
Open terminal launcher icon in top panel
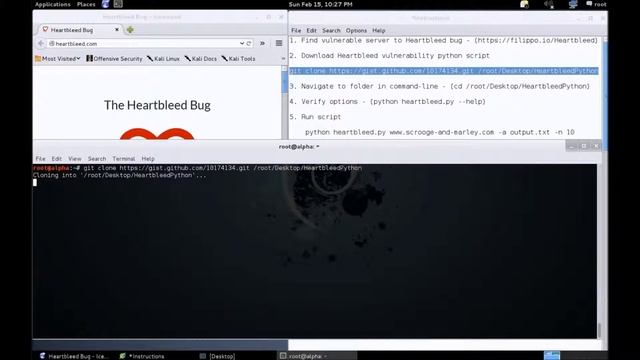click(x=118, y=4)
